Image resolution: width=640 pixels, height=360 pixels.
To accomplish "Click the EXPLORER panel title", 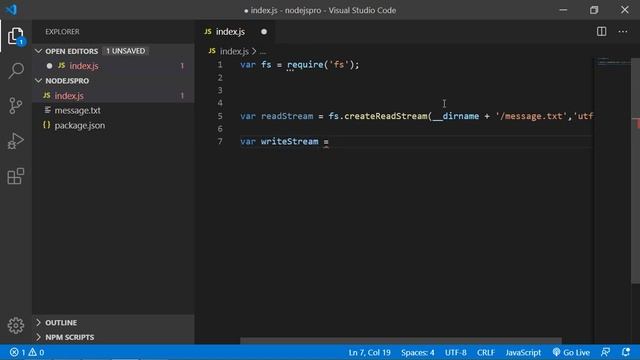I will click(x=62, y=31).
